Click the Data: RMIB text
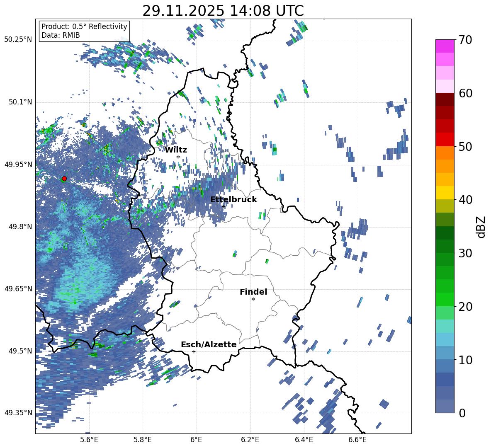The width and height of the screenshot is (491, 448). click(61, 35)
